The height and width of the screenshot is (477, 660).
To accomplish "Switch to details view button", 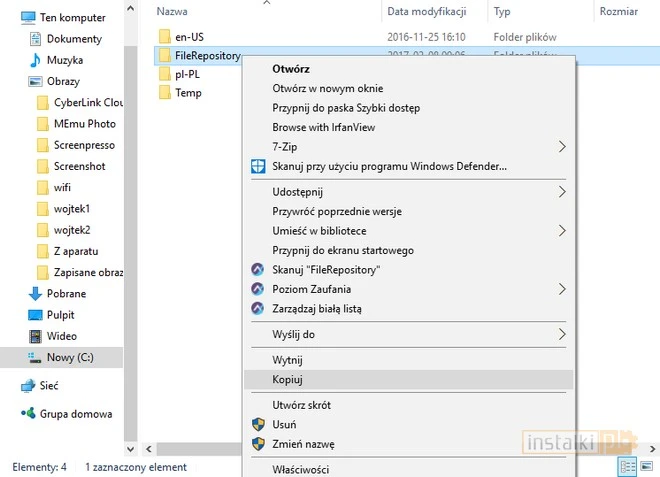I will pos(627,467).
